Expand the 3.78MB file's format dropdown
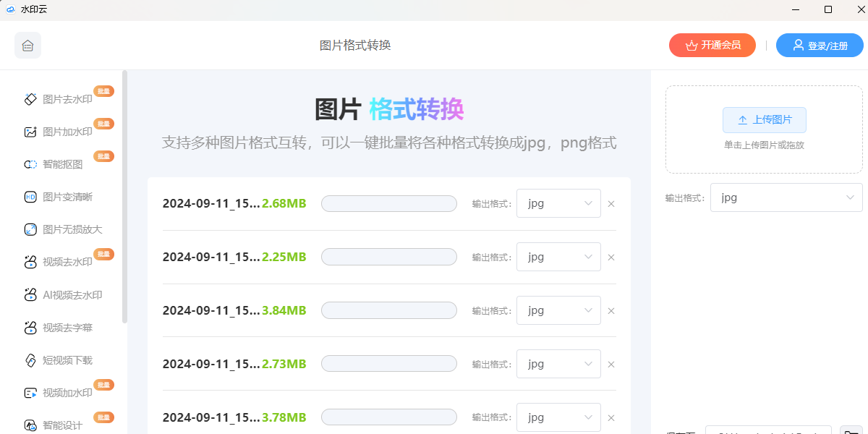 [558, 417]
